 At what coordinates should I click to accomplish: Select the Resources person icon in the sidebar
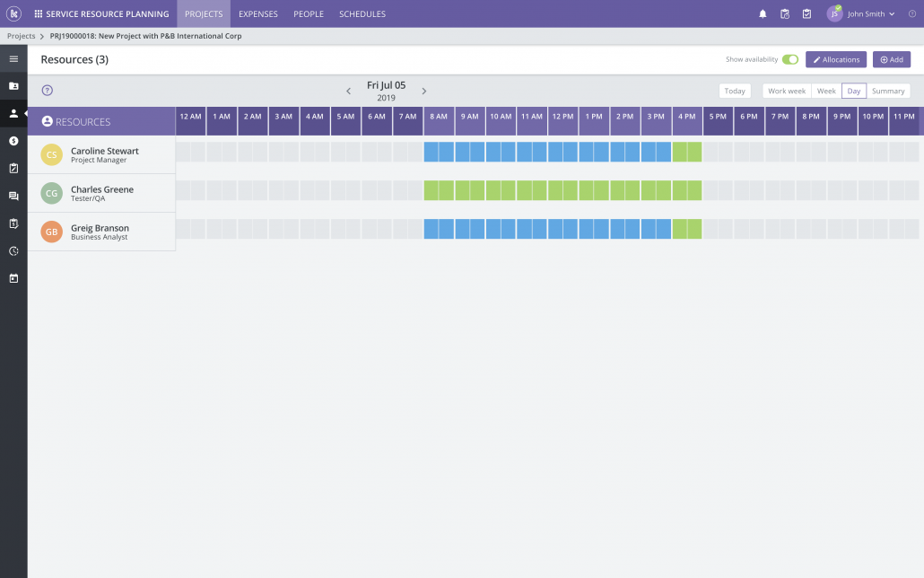(x=13, y=113)
